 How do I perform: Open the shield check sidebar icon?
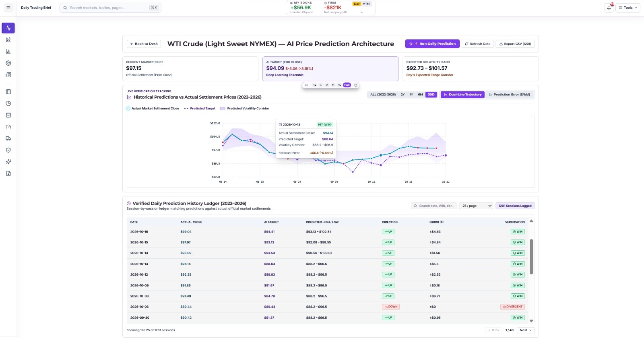(x=8, y=150)
